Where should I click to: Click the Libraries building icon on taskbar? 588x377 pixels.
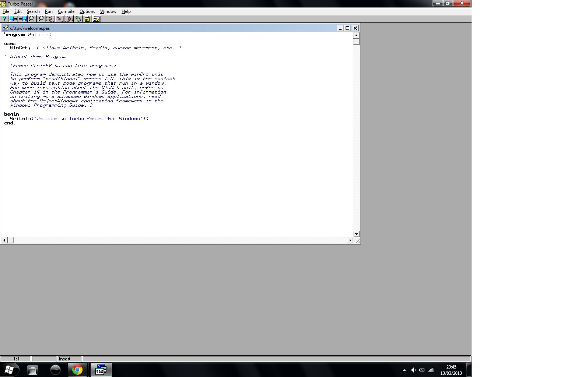point(33,370)
